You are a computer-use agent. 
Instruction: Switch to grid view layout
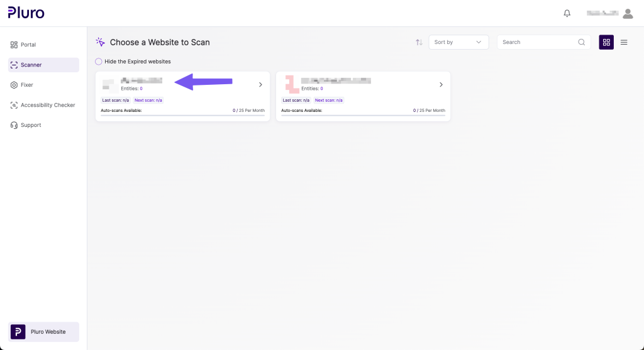[x=606, y=42]
